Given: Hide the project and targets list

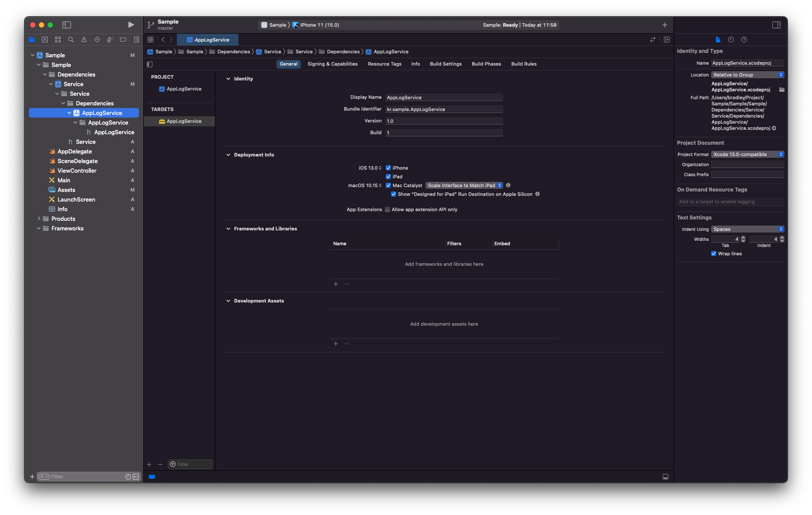Looking at the screenshot, I should pyautogui.click(x=150, y=64).
